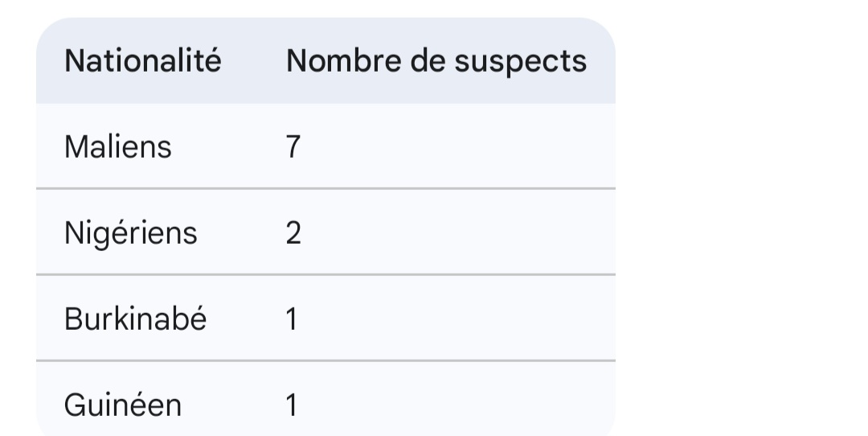Click the "Nationalité" column header
The image size is (868, 436).
pyautogui.click(x=142, y=61)
